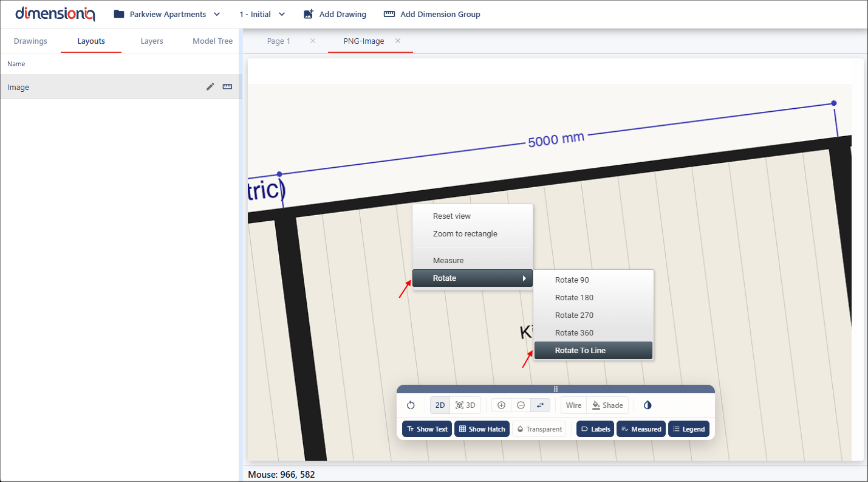
Task: Close the Page 1 tab
Action: 313,41
